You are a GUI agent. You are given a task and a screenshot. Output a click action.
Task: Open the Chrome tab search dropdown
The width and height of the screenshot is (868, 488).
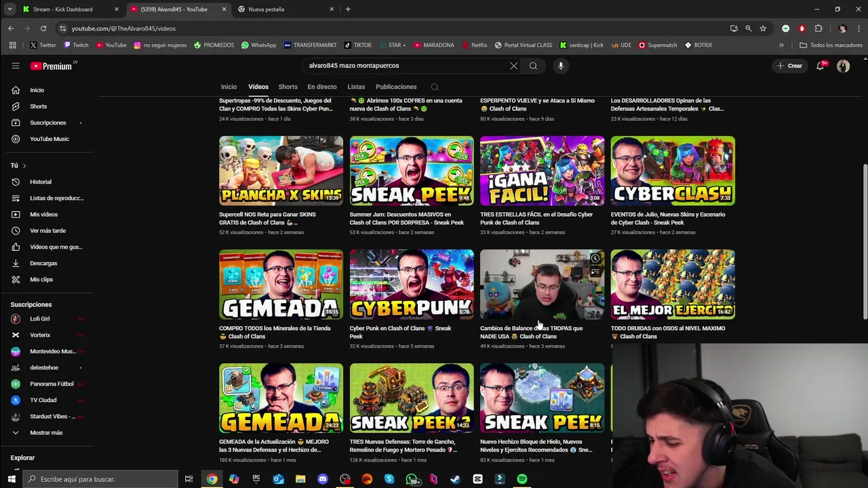9,9
